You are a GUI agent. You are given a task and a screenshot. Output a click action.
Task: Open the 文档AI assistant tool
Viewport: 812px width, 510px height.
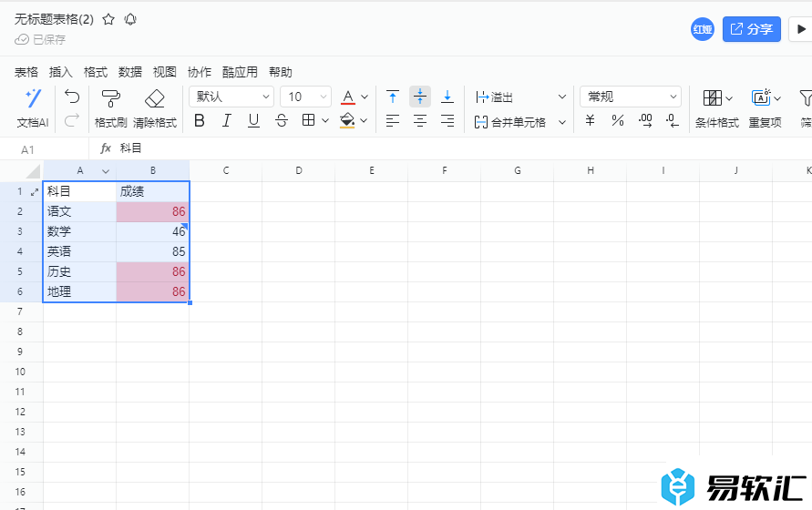click(33, 108)
